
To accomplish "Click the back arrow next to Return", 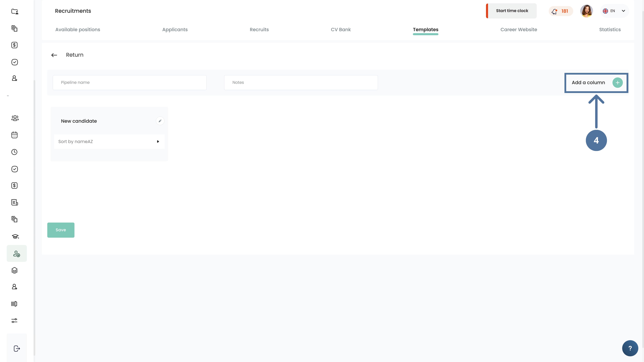I will [x=54, y=55].
